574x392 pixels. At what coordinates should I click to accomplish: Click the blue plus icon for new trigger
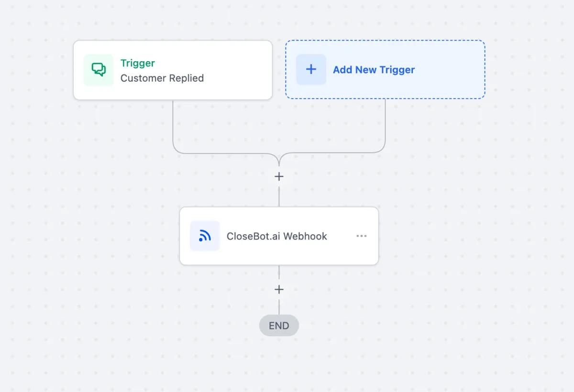(x=311, y=69)
